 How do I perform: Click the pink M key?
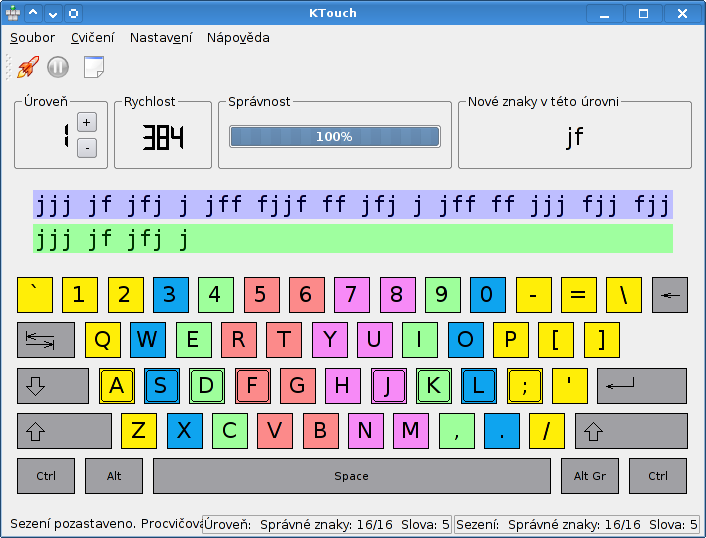411,431
